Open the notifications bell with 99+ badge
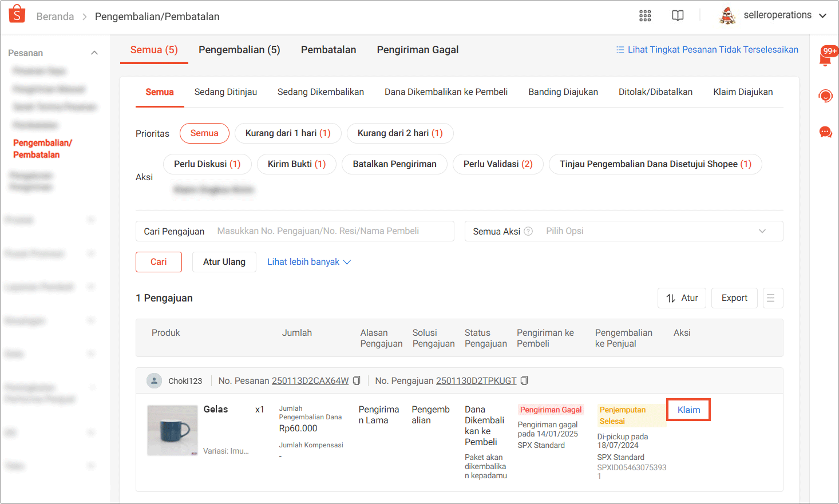 tap(825, 58)
